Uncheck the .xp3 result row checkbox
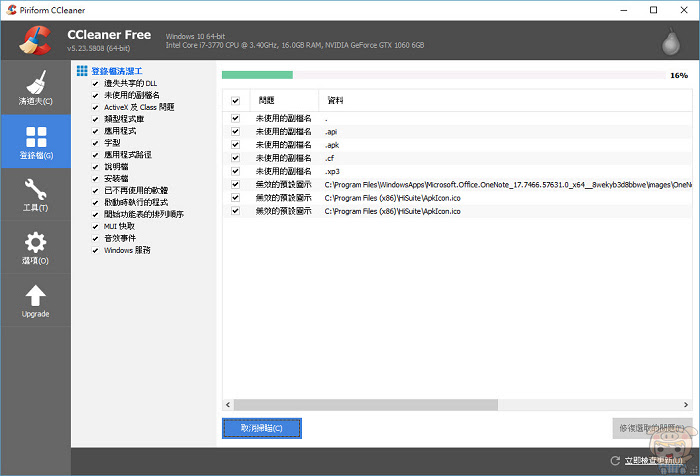The image size is (700, 476). [235, 171]
